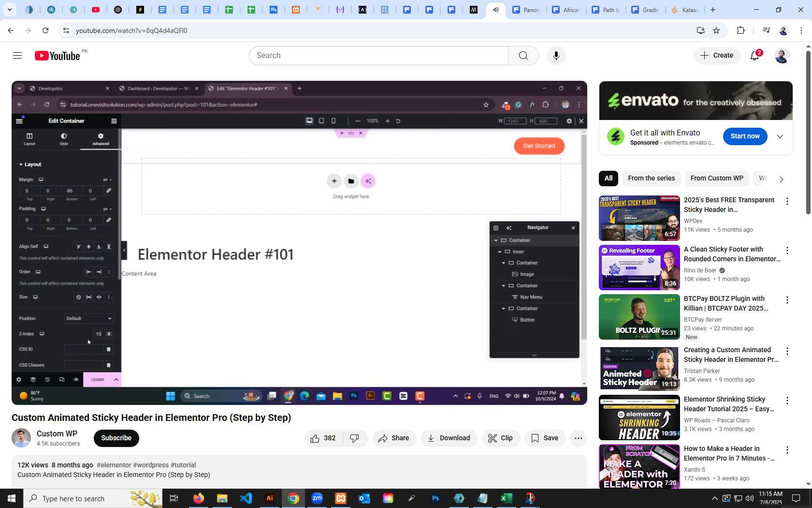Screen dimensions: 812x508
Task: Switch to the Kalaan browser tab
Action: coord(685,10)
